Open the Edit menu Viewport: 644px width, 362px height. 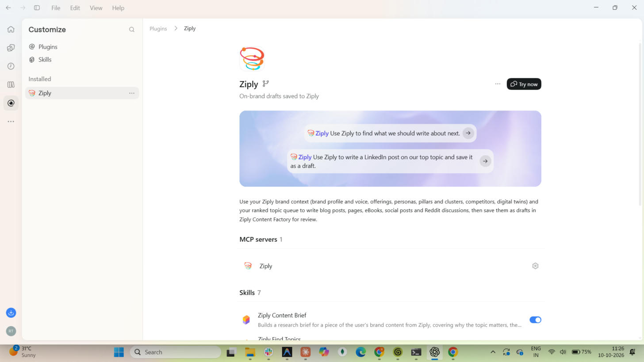click(75, 8)
